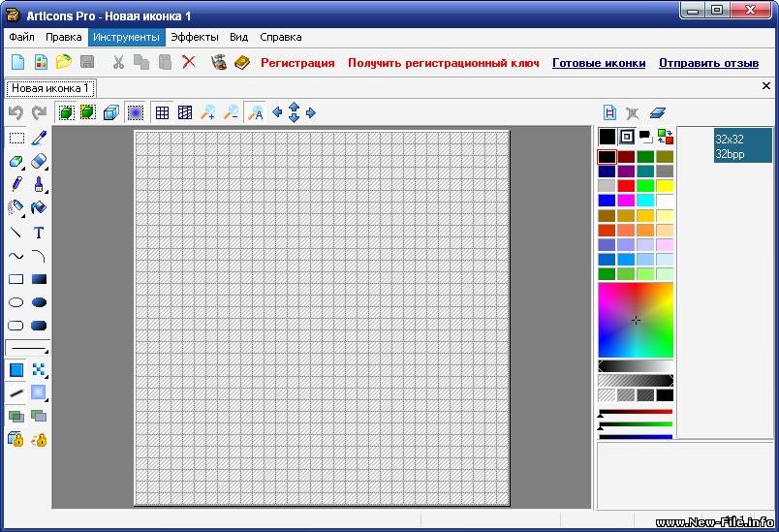Click the Отправить отзыв link
Image resolution: width=779 pixels, height=532 pixels.
click(708, 63)
